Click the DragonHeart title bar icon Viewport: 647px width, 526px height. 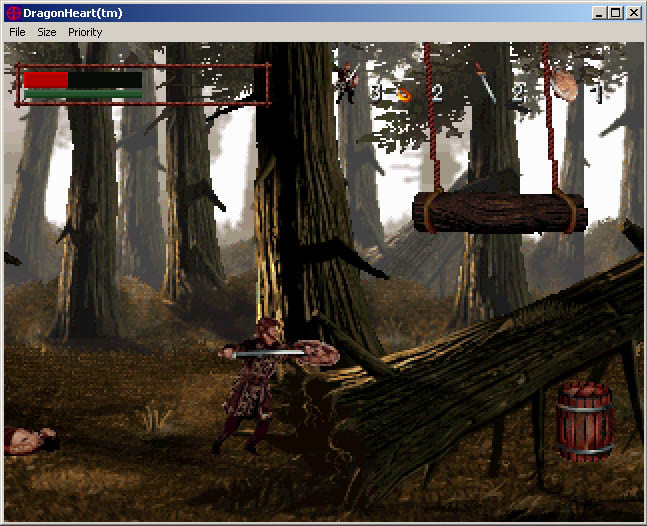click(14, 13)
